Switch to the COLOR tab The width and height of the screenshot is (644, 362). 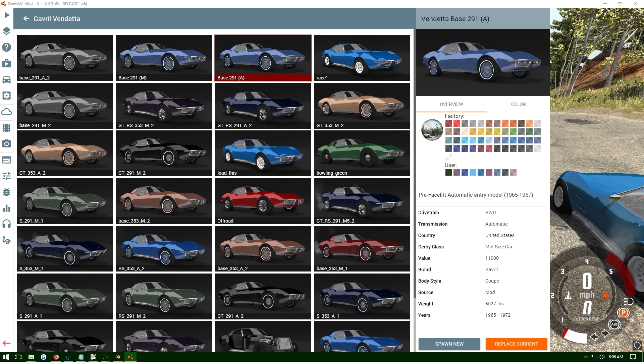click(518, 104)
